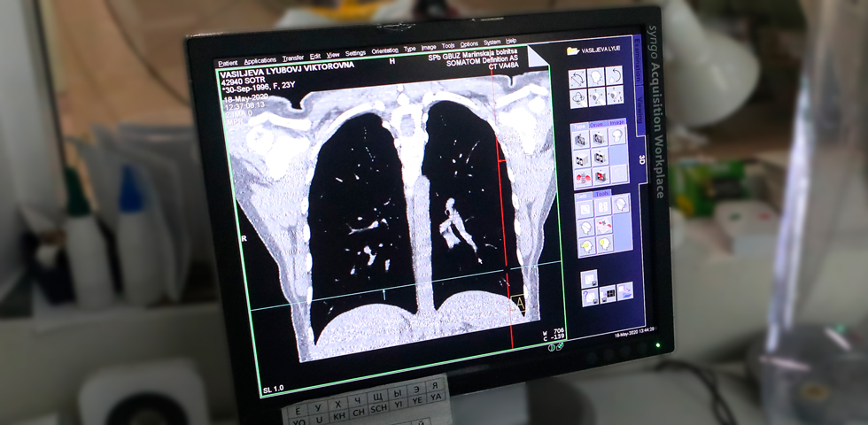Click the split-pane icon in Sett. panel
The height and width of the screenshot is (425, 868).
click(603, 207)
